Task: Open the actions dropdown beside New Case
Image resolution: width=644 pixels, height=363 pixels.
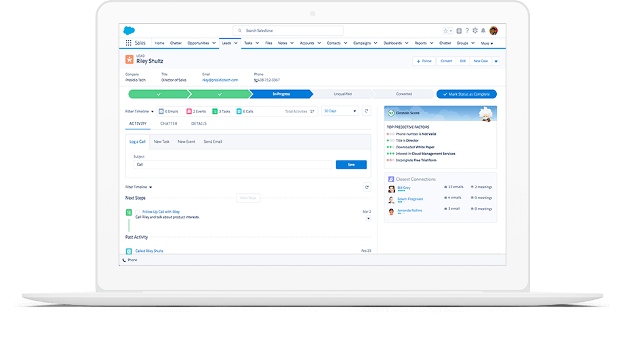Action: pyautogui.click(x=496, y=61)
